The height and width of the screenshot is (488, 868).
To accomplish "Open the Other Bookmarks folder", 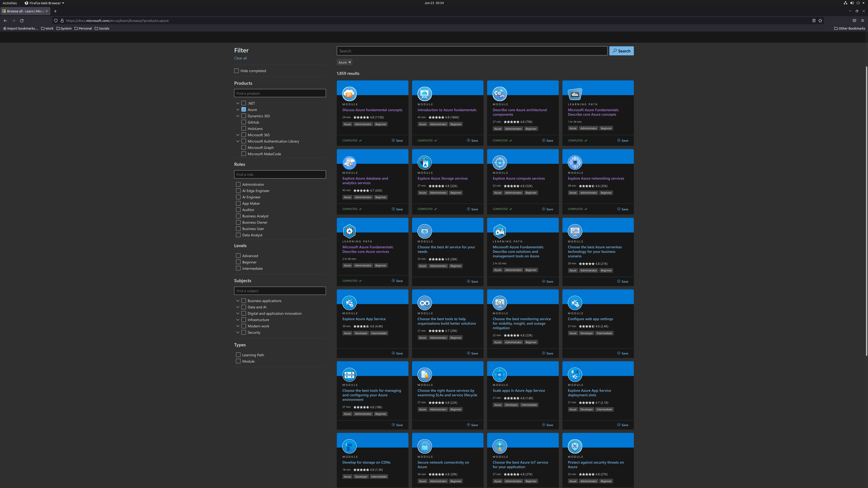I will (849, 28).
